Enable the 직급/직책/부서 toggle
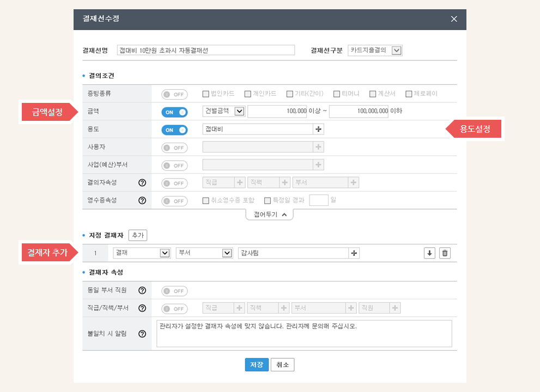 pos(174,309)
